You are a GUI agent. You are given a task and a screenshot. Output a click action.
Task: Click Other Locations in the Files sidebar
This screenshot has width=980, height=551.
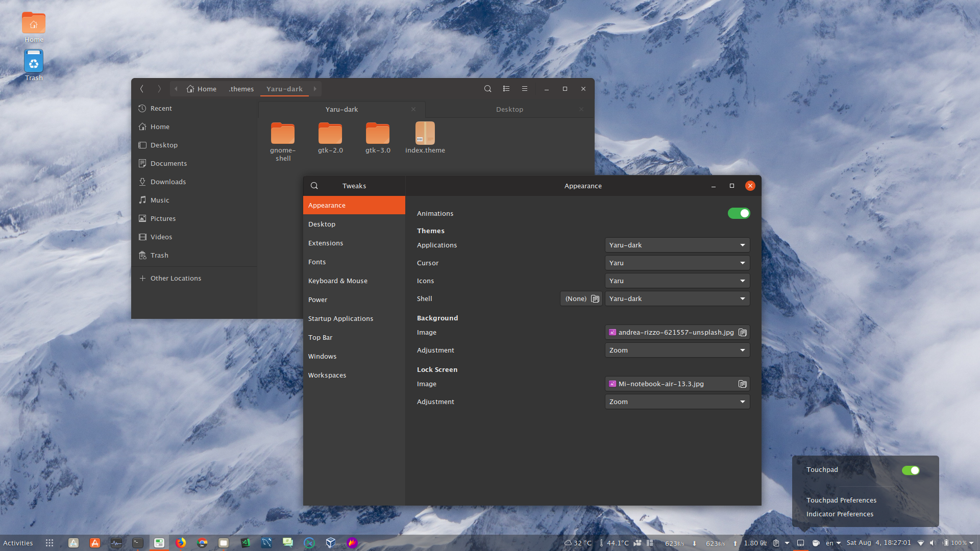point(176,278)
